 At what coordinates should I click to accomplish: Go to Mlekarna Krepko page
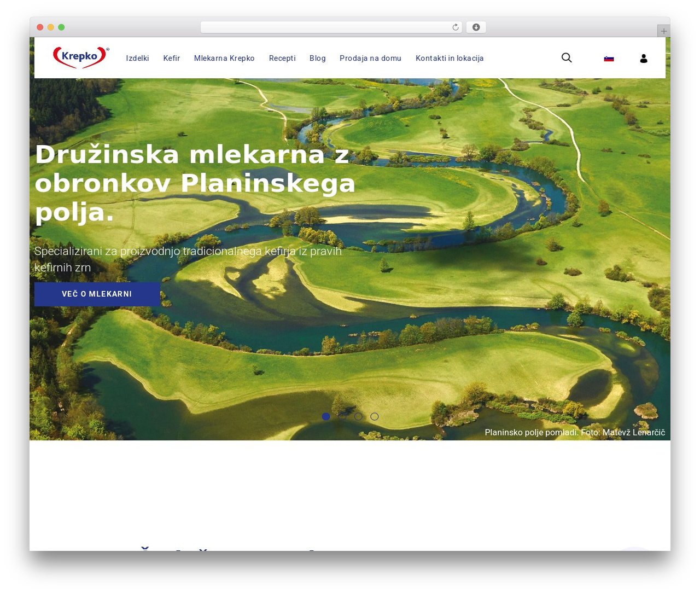coord(224,58)
